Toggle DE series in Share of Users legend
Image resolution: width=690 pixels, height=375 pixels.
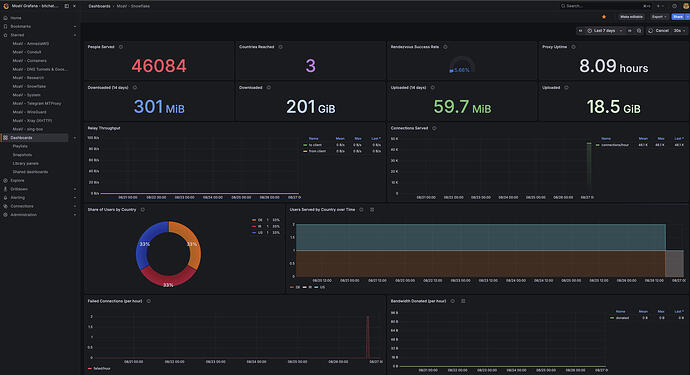pos(260,220)
